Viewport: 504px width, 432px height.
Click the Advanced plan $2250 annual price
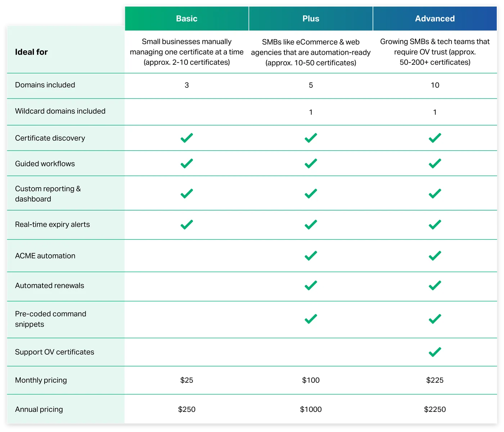[435, 409]
